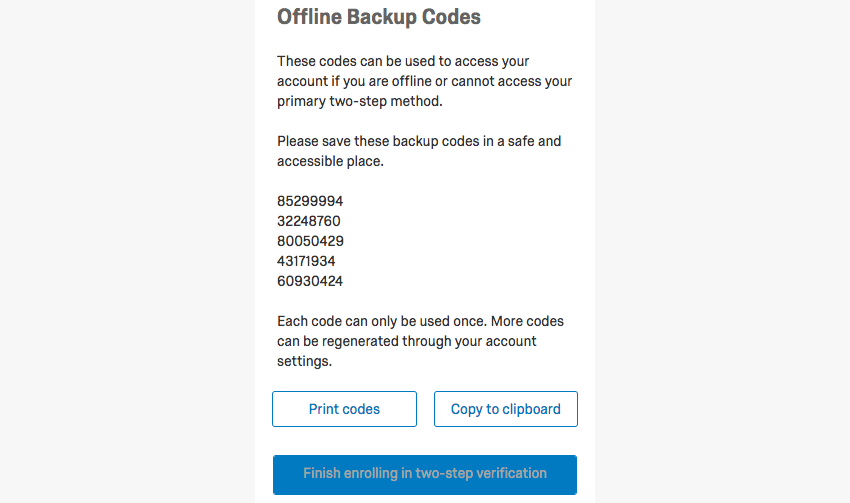
Task: Select backup code 60930424
Action: coord(310,281)
